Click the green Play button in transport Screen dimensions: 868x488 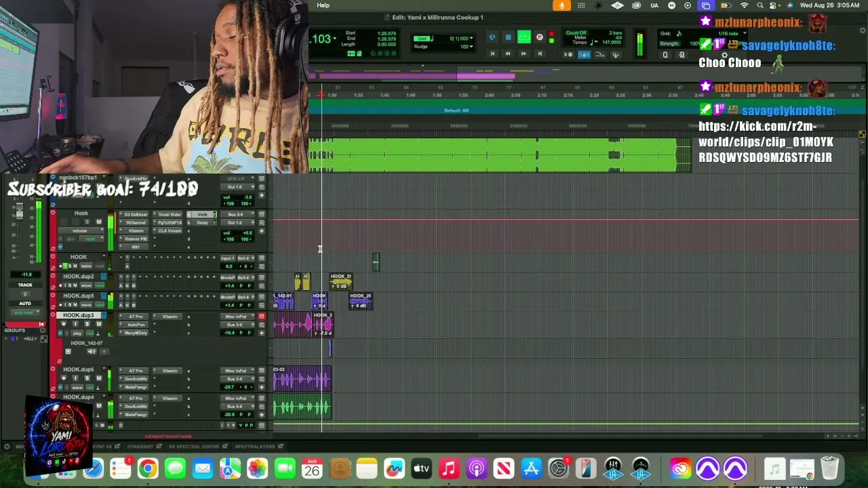click(x=524, y=37)
